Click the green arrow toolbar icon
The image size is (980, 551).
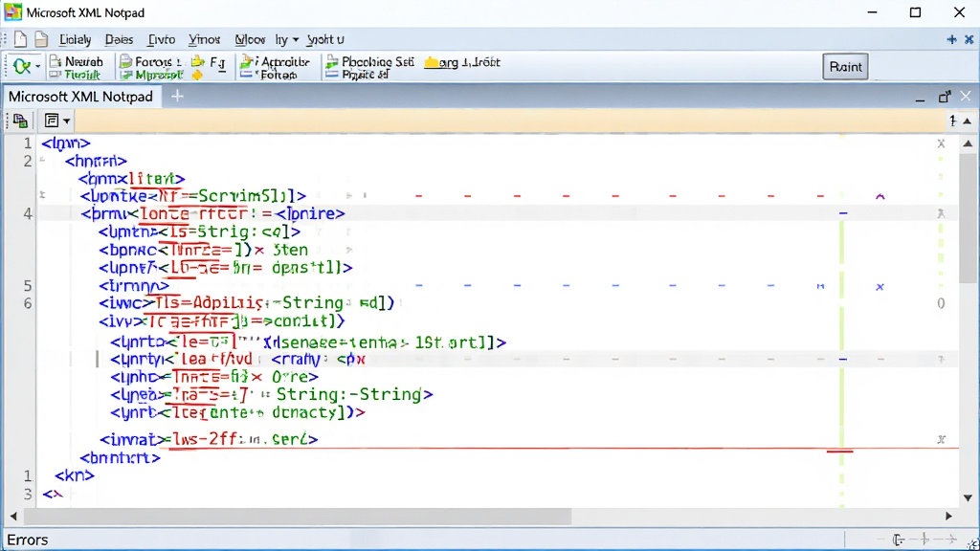pos(21,66)
